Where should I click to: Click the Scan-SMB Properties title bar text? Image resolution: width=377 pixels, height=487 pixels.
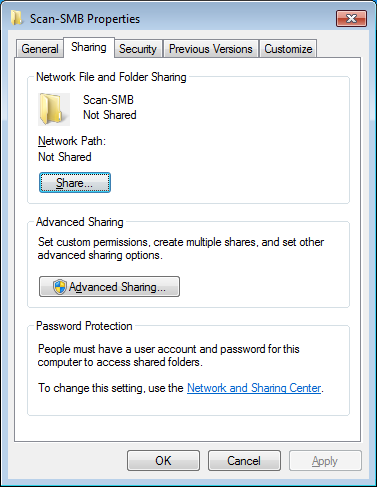85,19
